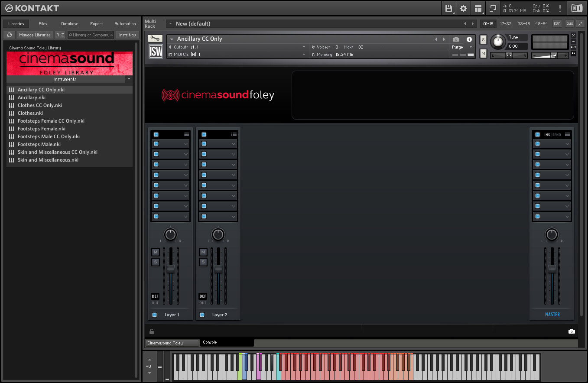
Task: Adjust the Master volume fader
Action: (552, 269)
